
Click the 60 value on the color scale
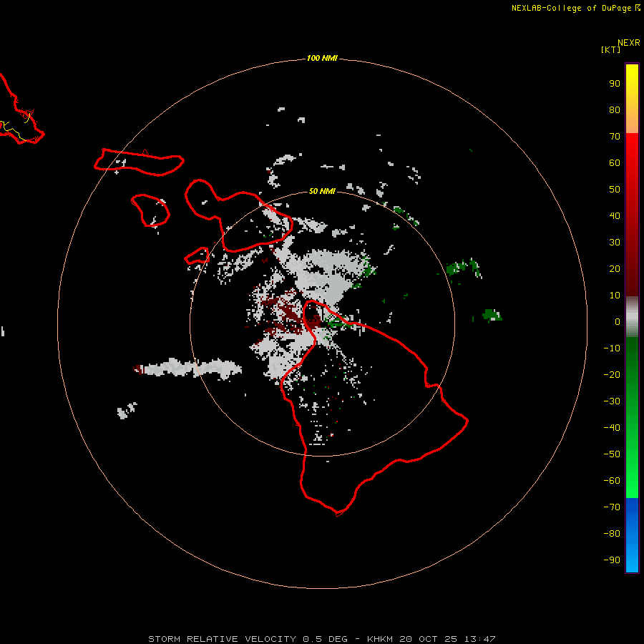click(615, 162)
